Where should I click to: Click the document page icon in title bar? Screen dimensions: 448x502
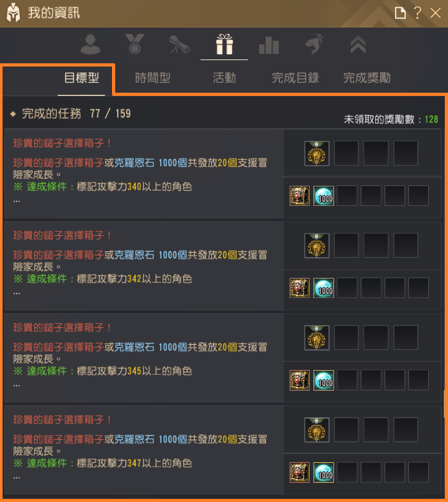tap(400, 13)
